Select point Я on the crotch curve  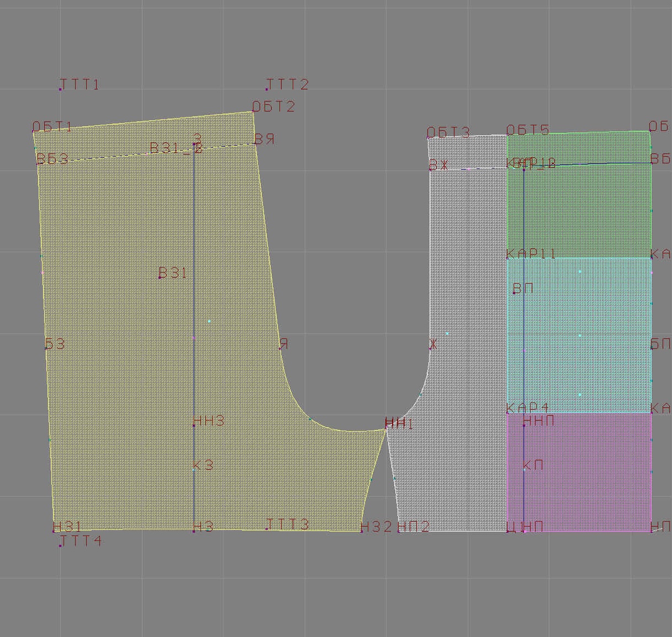(281, 348)
